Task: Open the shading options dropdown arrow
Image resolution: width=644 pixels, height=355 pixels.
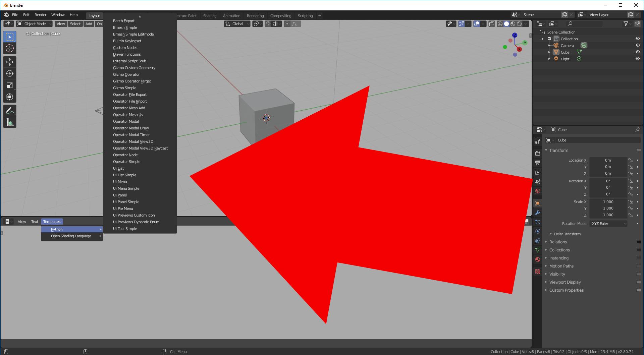Action: click(x=526, y=24)
